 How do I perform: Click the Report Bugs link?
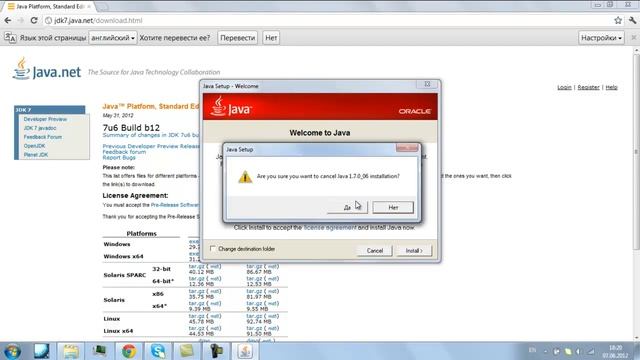pyautogui.click(x=119, y=158)
